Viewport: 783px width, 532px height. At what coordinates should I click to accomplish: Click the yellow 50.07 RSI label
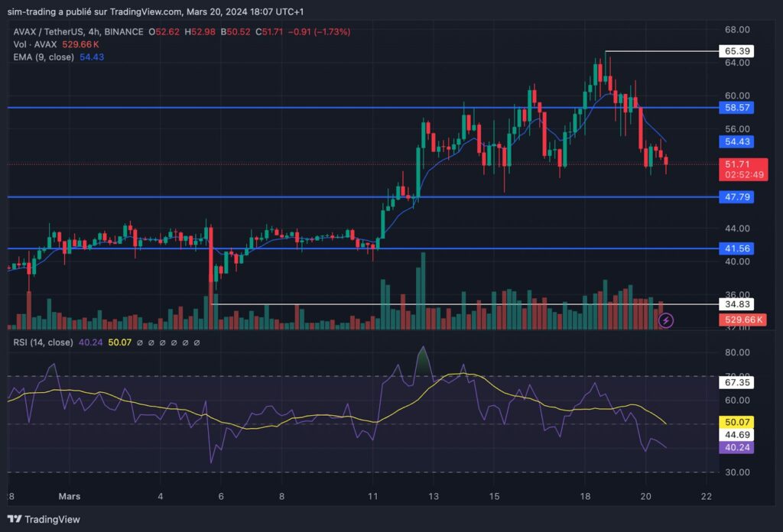click(736, 422)
